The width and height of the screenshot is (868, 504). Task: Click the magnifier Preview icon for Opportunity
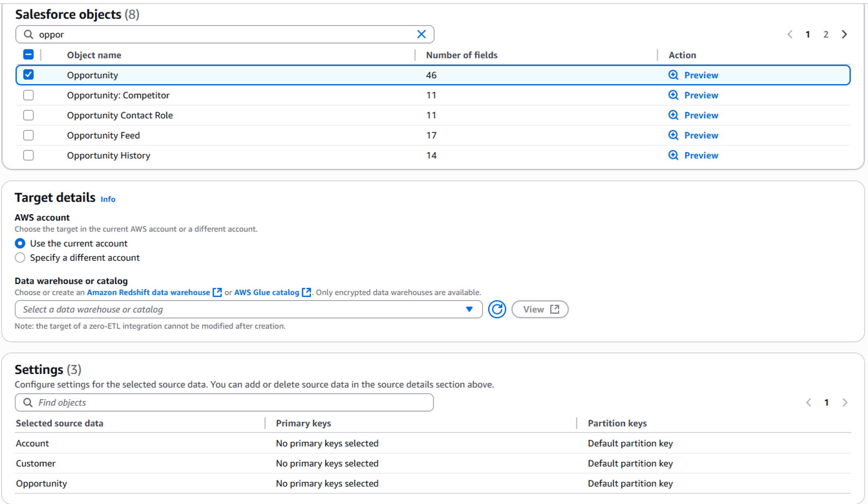tap(673, 75)
